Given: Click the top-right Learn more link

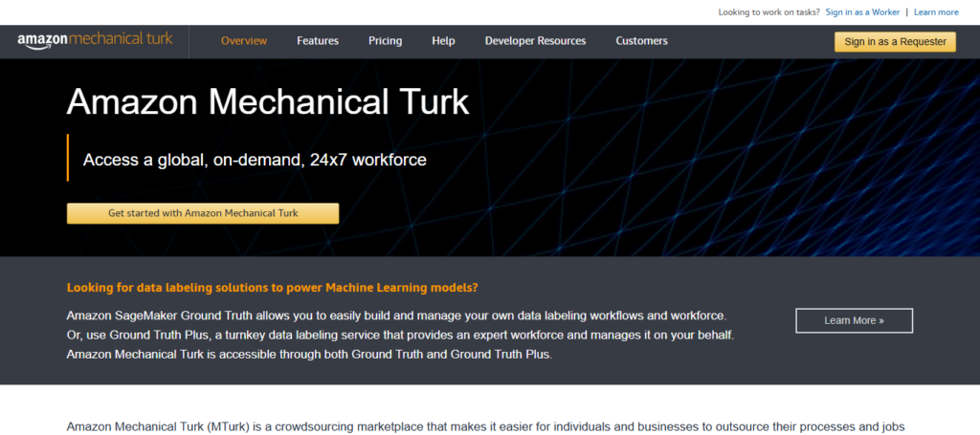Looking at the screenshot, I should coord(936,11).
